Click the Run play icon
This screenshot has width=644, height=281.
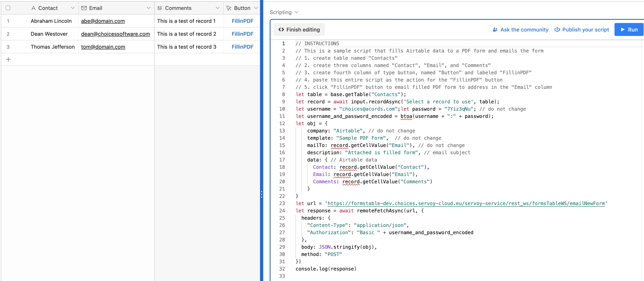tap(623, 29)
